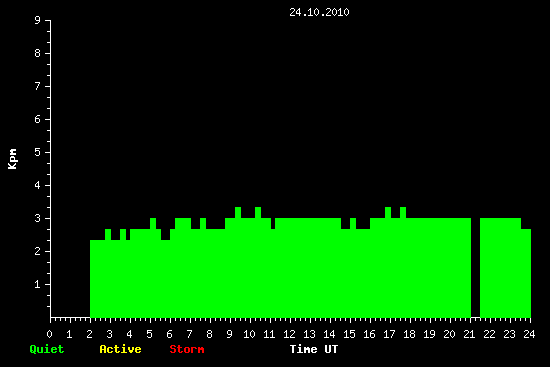The image size is (550, 367).
Task: Click the Kpm vertical axis label
Action: (x=12, y=159)
